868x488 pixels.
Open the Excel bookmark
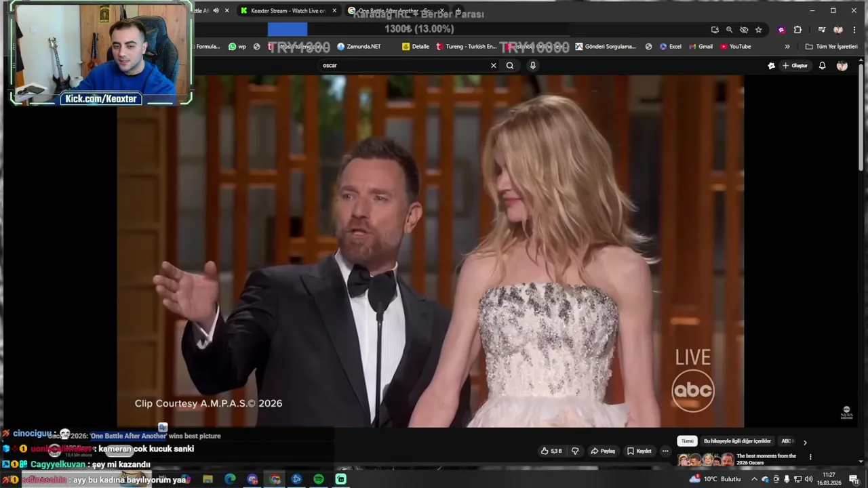pyautogui.click(x=669, y=47)
